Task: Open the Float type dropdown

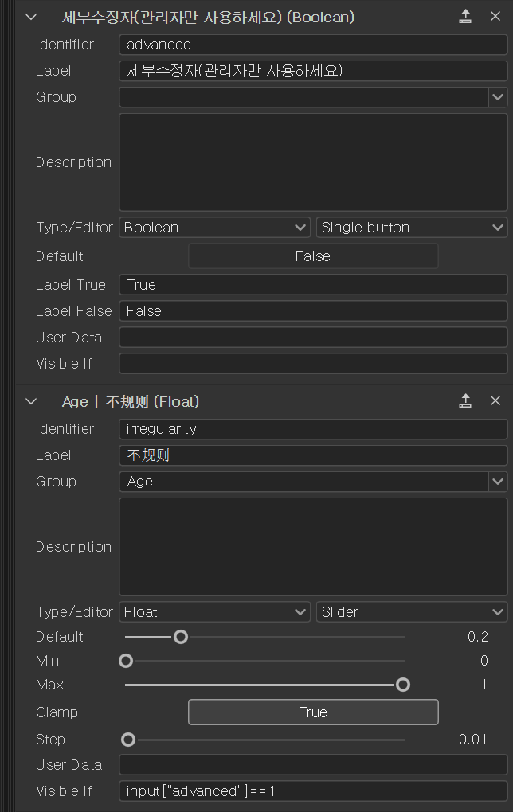Action: click(x=214, y=611)
